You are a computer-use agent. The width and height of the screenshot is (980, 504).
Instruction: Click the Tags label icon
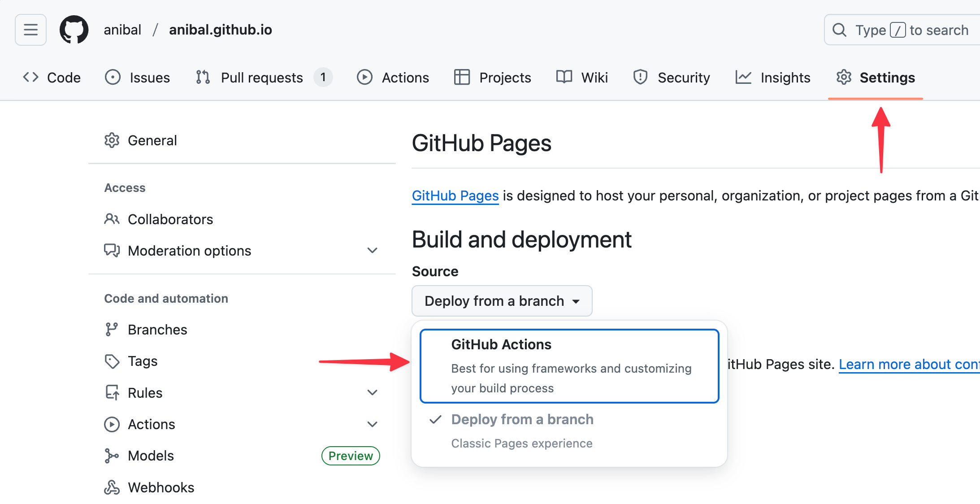coord(112,361)
